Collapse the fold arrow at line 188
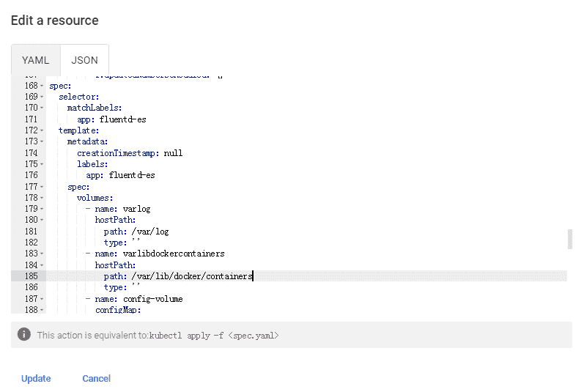Image resolution: width=584 pixels, height=392 pixels. click(x=42, y=310)
